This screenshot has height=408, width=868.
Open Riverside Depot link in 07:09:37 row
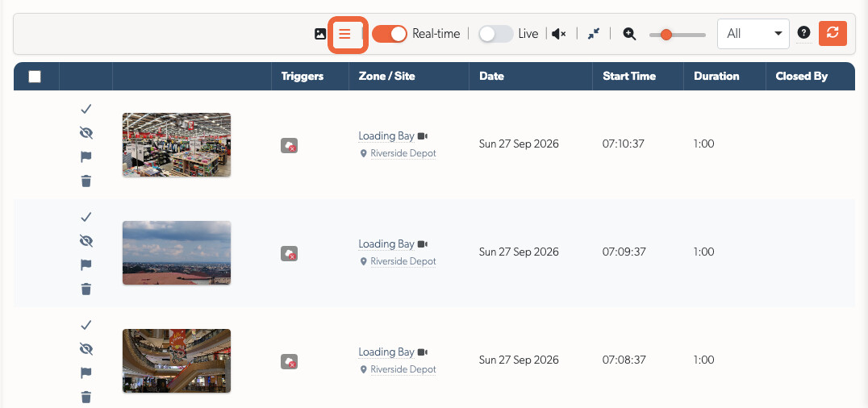403,261
